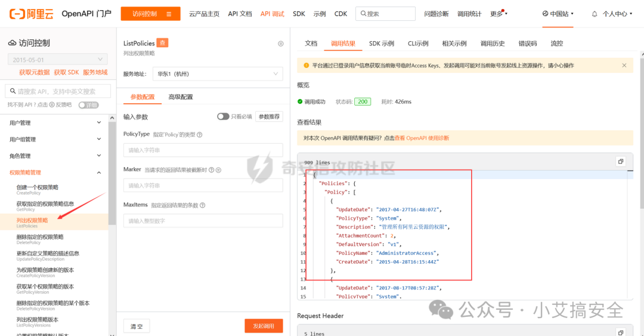Open the 个人中心 dropdown
This screenshot has width=644, height=336.
[x=617, y=14]
